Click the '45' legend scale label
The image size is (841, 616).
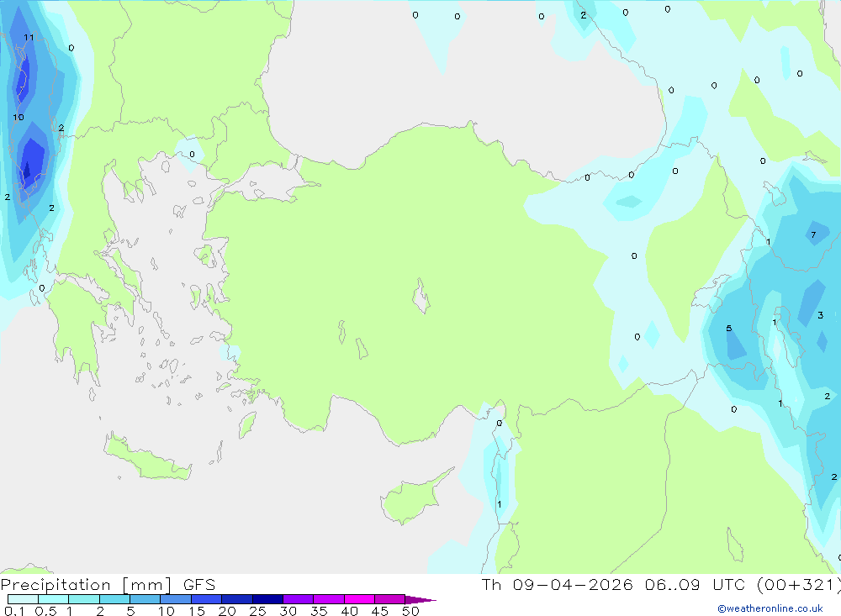click(x=380, y=611)
